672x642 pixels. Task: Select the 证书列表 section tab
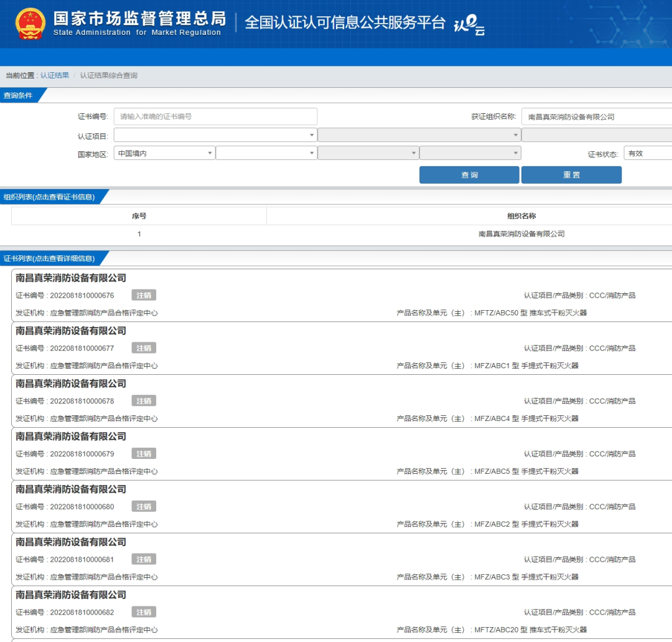tap(49, 258)
